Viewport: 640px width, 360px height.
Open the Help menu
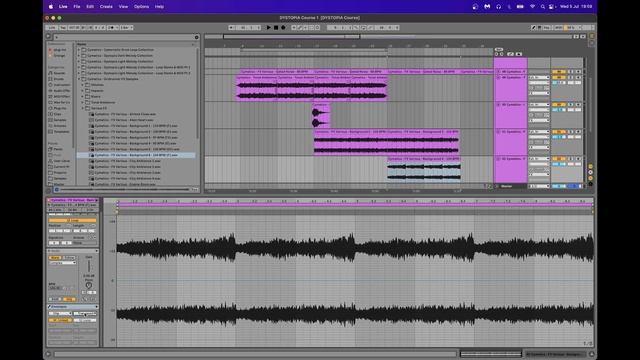159,7
